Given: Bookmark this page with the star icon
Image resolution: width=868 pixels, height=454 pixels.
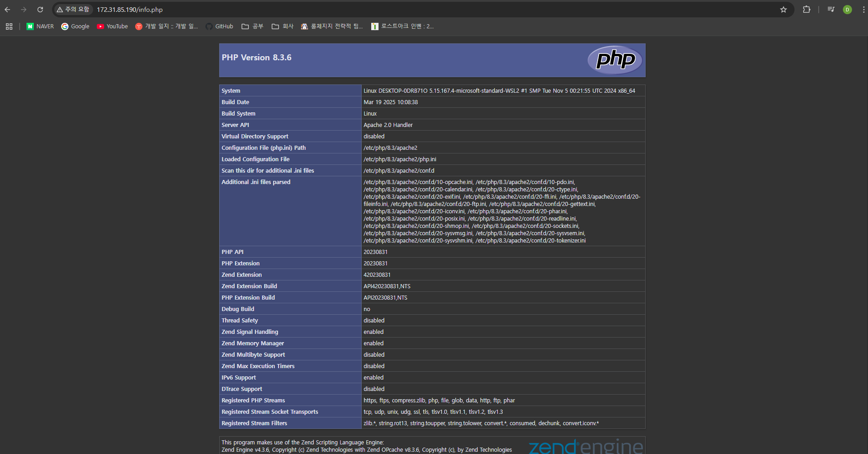Looking at the screenshot, I should (x=784, y=10).
